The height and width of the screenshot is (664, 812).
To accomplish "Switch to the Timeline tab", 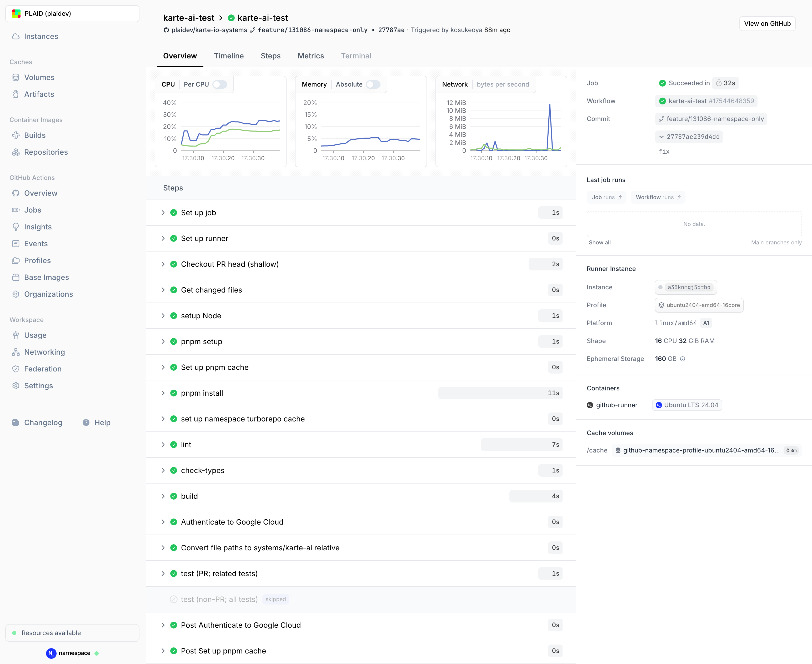I will (229, 56).
